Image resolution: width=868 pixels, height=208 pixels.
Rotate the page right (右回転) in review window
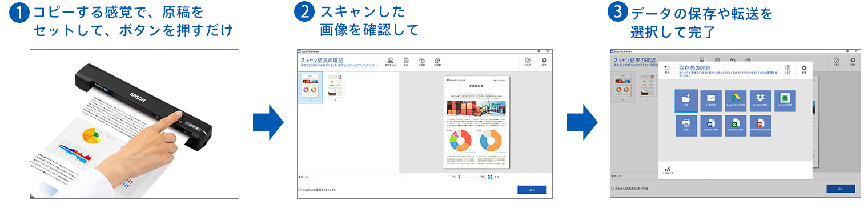pyautogui.click(x=437, y=62)
